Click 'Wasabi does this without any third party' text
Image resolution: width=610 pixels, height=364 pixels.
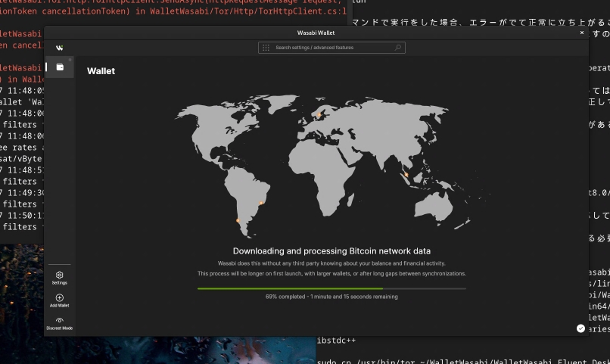pos(331,263)
